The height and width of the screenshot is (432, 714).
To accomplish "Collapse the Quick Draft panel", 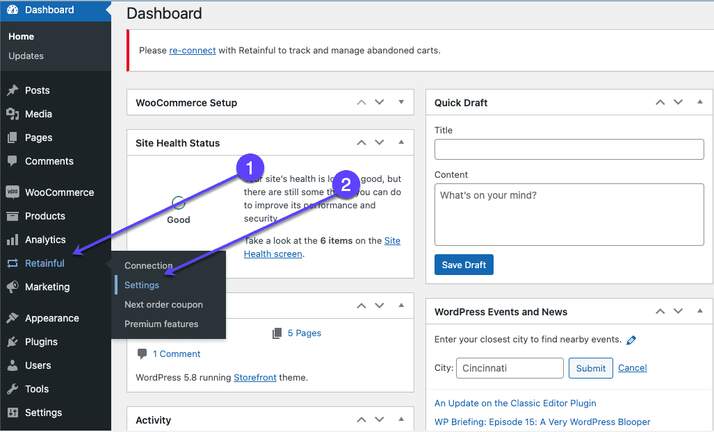I will click(700, 102).
